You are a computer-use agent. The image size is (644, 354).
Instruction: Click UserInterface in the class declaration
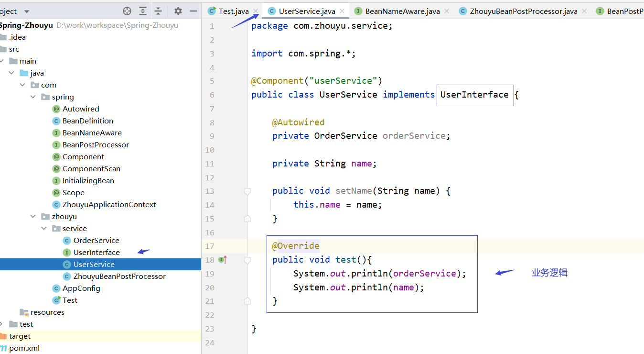coord(474,95)
